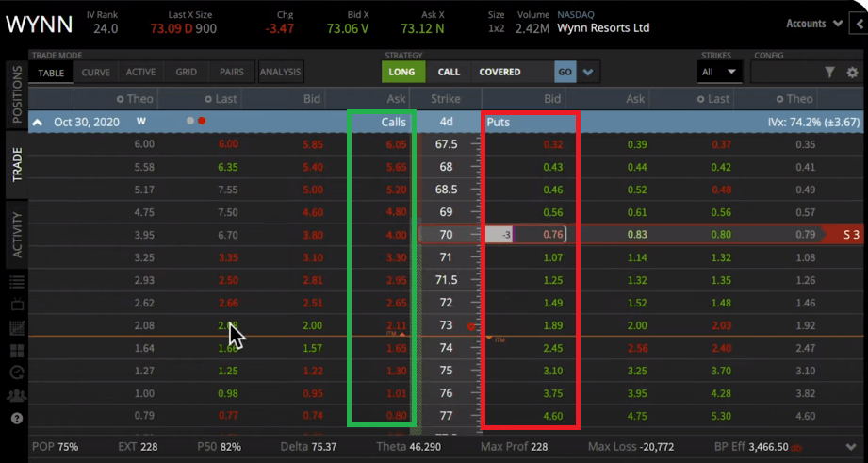Click the four-square dashboard sidebar icon
Image resolution: width=868 pixels, height=463 pixels.
point(16,350)
